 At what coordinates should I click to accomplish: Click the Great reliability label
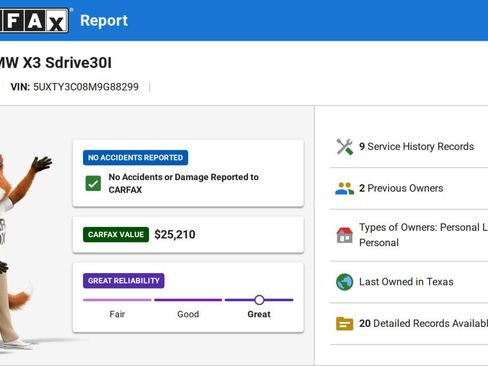point(259,314)
